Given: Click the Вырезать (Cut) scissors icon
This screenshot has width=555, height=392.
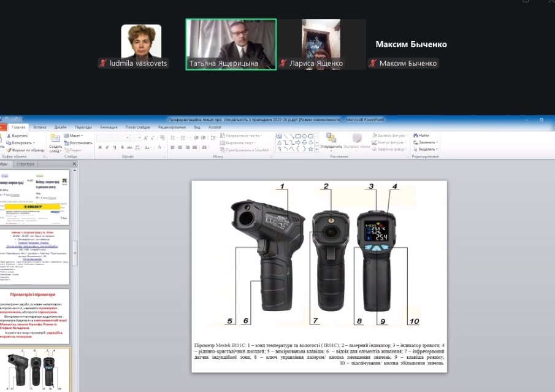Looking at the screenshot, I should click(9, 136).
